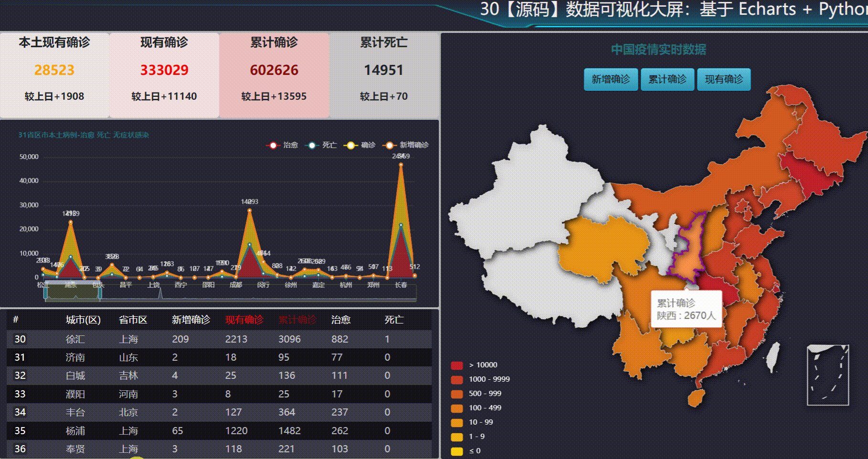The width and height of the screenshot is (868, 459).
Task: Switch the map to 现有确诊 view
Action: coord(724,79)
